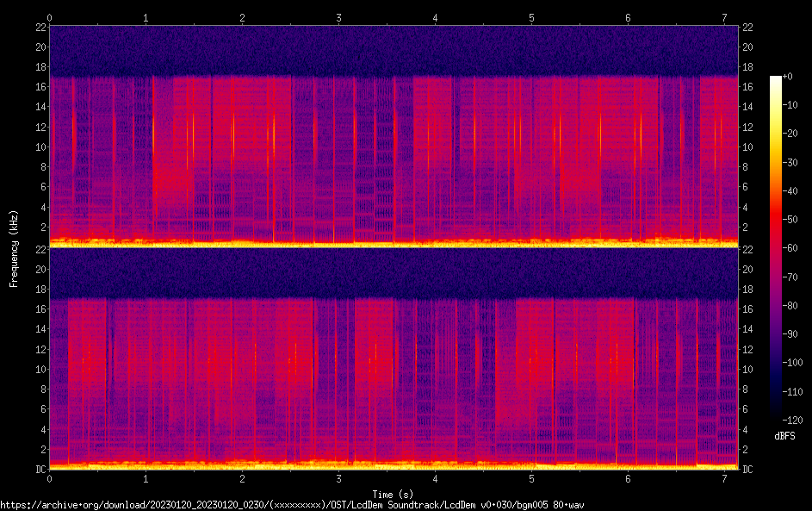This screenshot has height=511, width=812.
Task: Click the "DC" label at the bottom-right corner
Action: (x=748, y=470)
